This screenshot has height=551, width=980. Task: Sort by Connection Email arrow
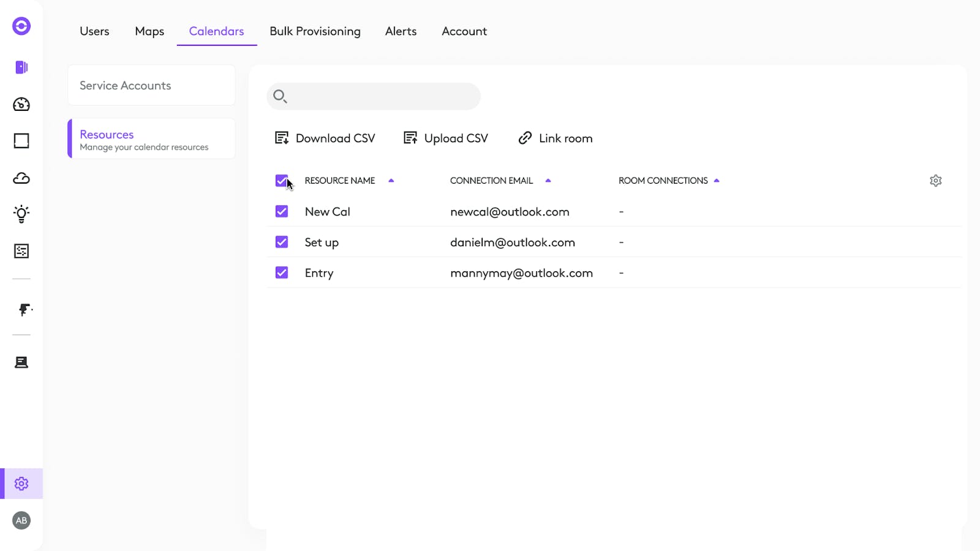click(548, 181)
